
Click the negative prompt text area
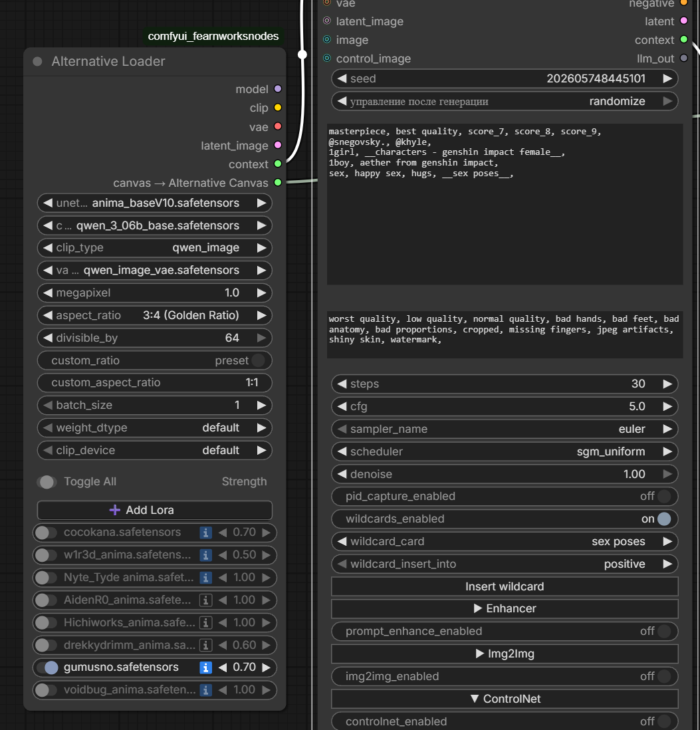505,334
